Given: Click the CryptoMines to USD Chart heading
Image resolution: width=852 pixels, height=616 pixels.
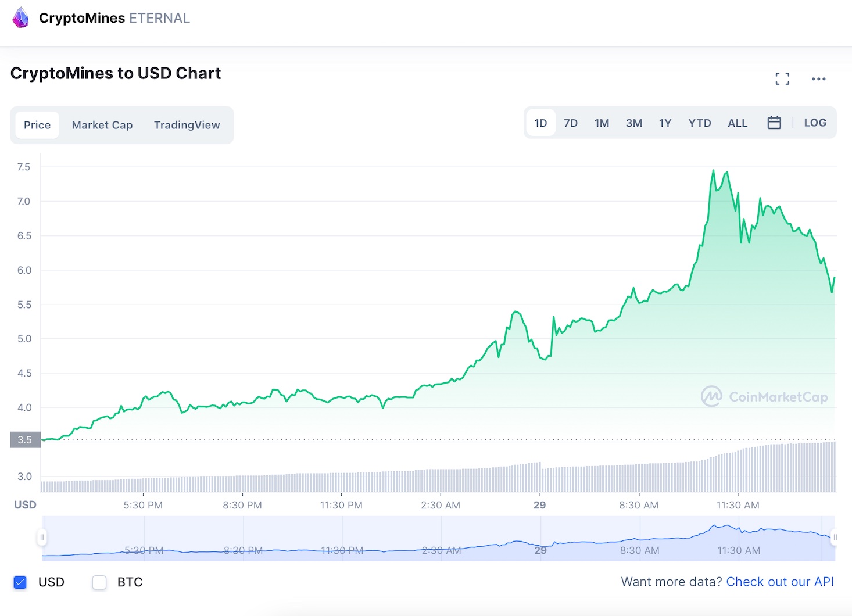Looking at the screenshot, I should point(116,73).
